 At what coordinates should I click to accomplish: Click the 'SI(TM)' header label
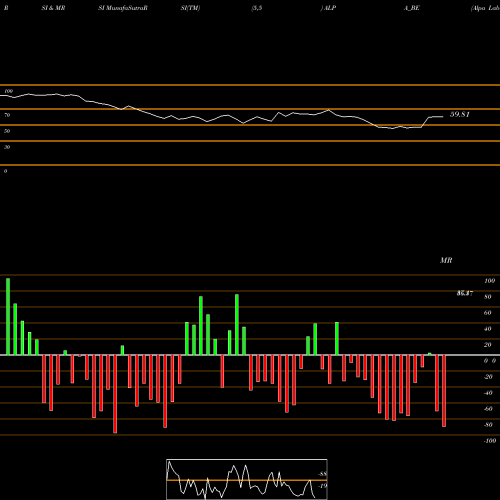(x=190, y=8)
